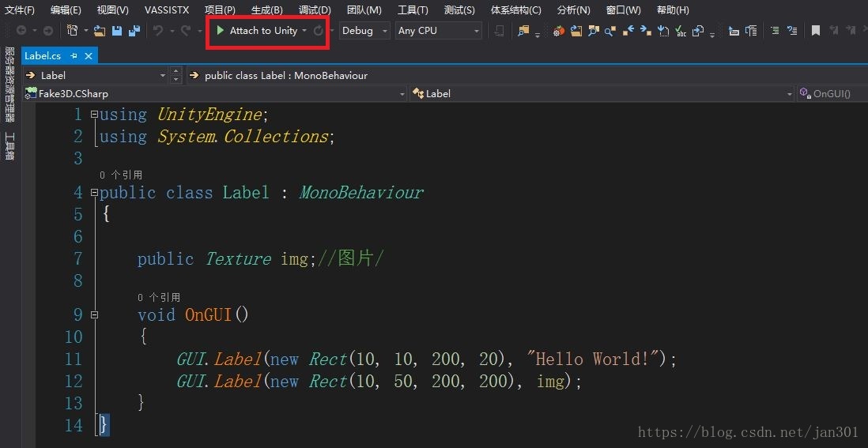
Task: Click the green play Start icon
Action: point(221,30)
